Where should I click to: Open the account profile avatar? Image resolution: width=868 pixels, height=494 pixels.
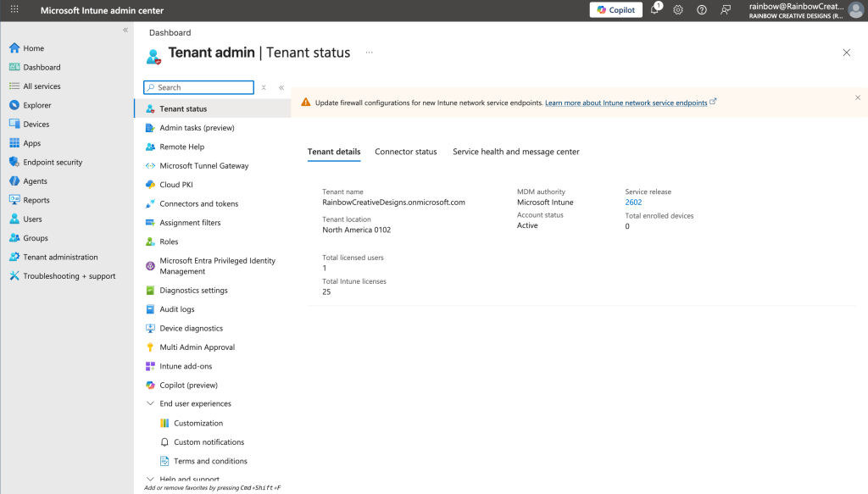855,10
